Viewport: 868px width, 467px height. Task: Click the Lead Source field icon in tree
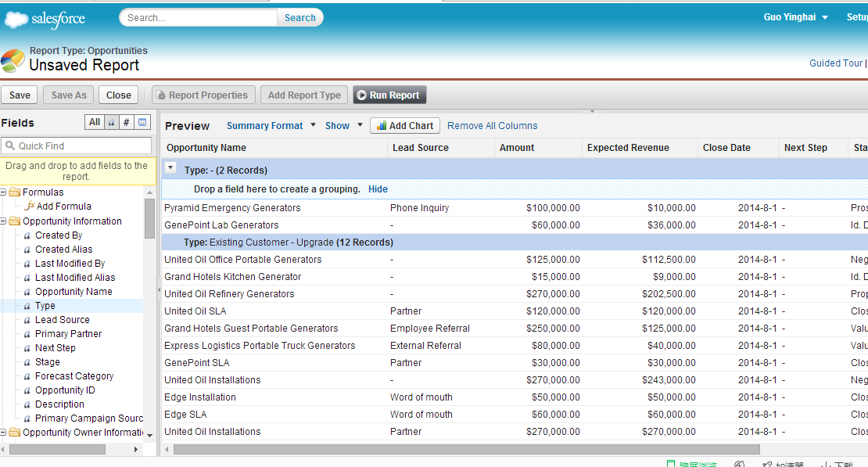(x=27, y=320)
